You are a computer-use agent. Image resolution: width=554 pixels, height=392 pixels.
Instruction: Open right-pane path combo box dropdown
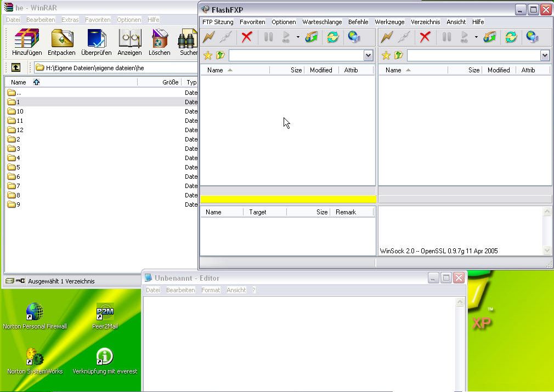(x=545, y=55)
